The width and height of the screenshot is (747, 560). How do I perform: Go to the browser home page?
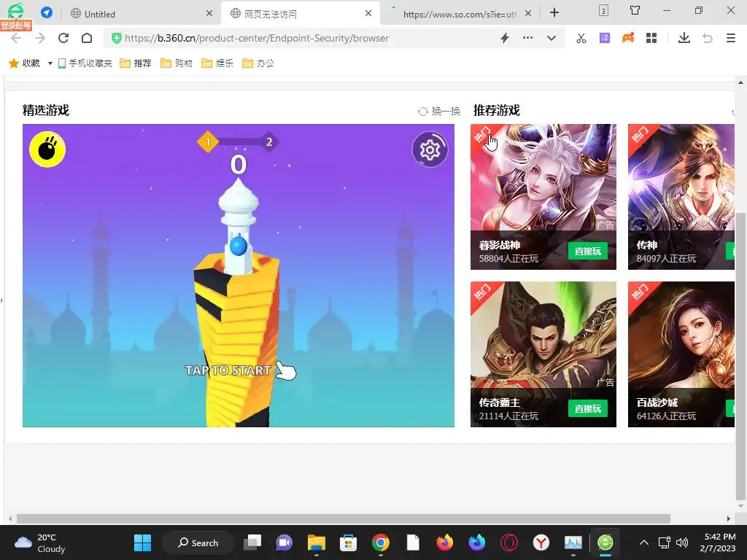(x=87, y=38)
